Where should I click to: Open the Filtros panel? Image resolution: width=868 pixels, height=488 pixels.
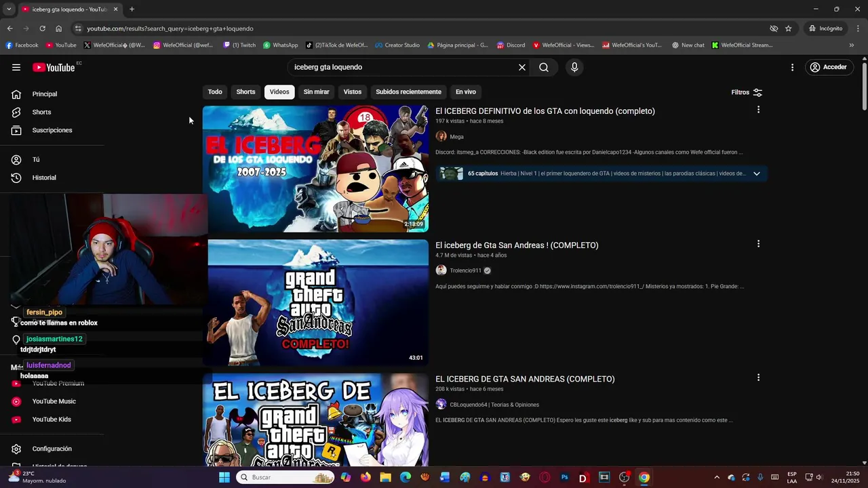747,92
